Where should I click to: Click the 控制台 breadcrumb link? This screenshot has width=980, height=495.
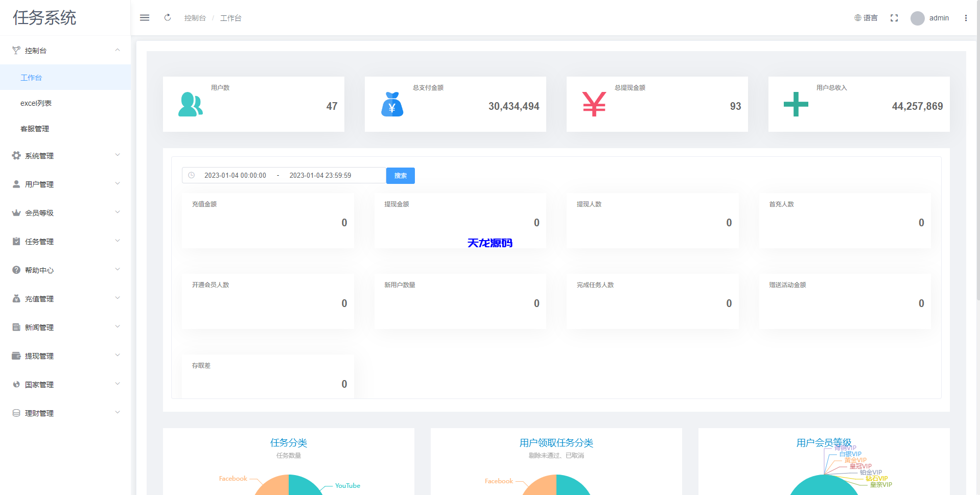(x=195, y=18)
